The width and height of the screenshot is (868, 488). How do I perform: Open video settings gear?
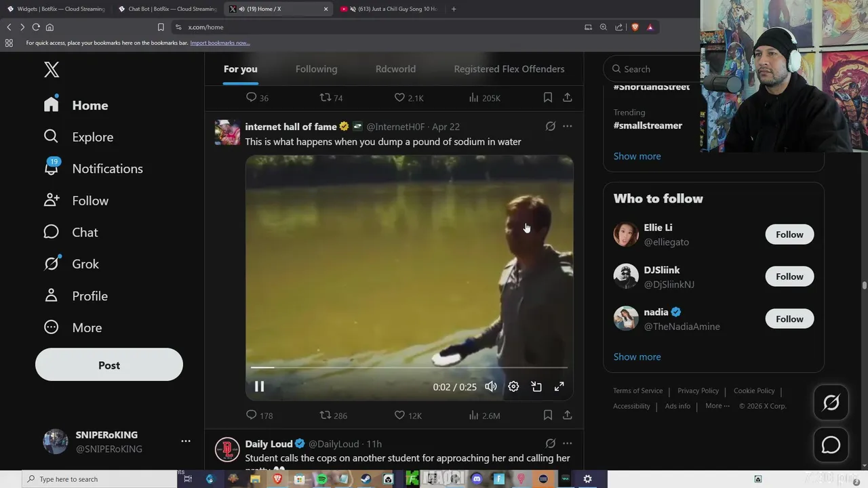click(513, 386)
